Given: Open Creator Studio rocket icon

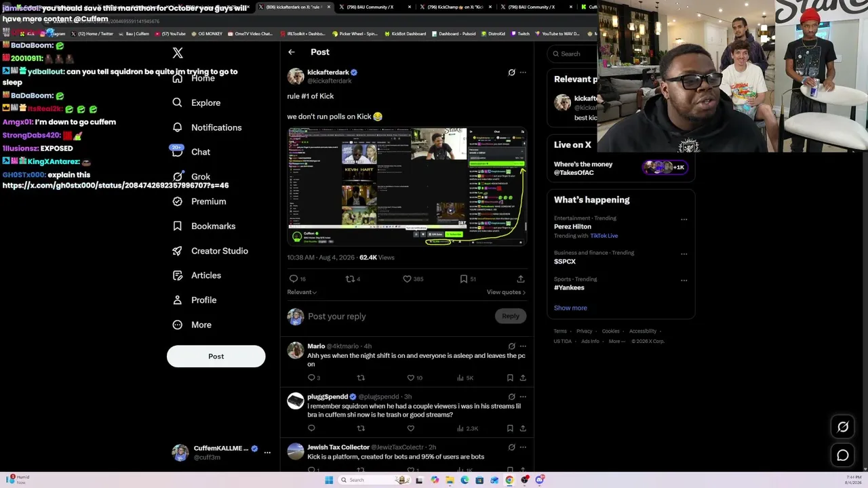Looking at the screenshot, I should coord(178,251).
